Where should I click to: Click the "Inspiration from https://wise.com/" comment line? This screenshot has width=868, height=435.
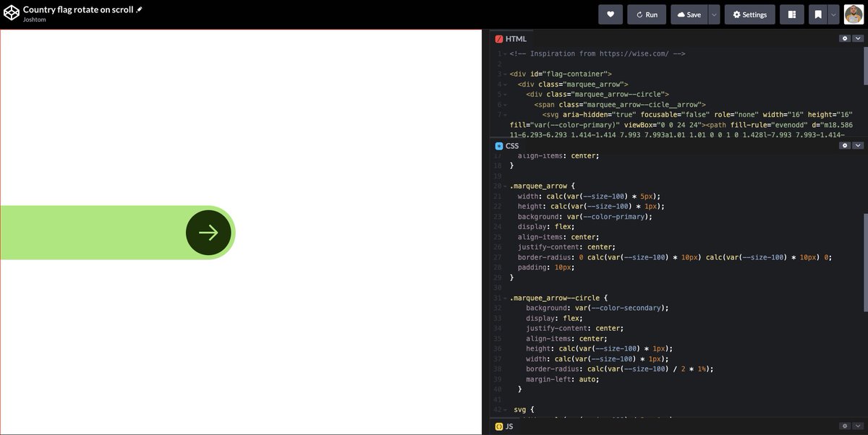point(597,53)
